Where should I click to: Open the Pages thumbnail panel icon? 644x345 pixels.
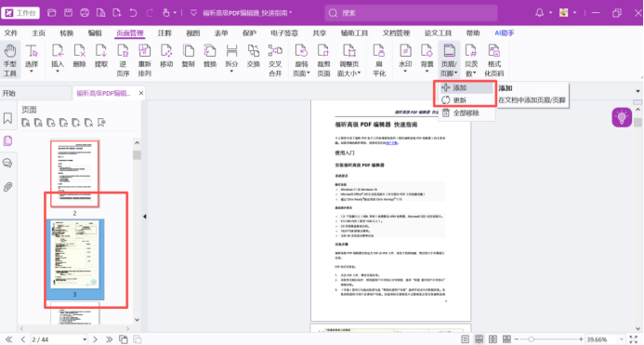[7, 141]
